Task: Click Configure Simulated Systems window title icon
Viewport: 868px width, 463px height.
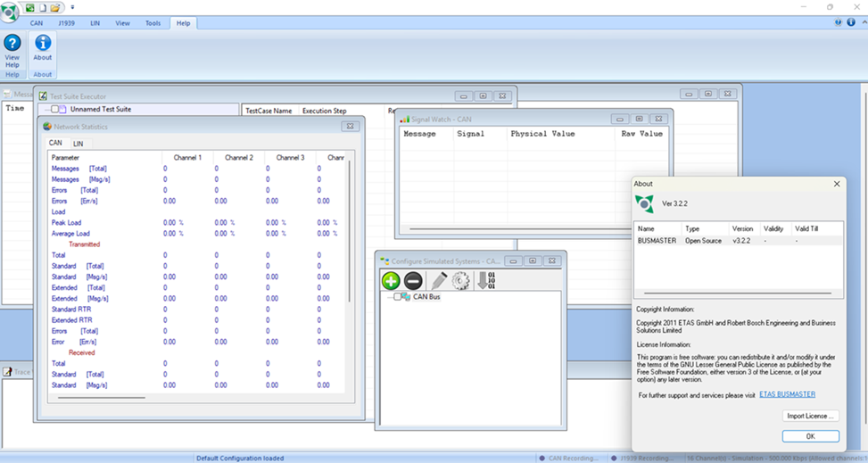Action: point(384,260)
